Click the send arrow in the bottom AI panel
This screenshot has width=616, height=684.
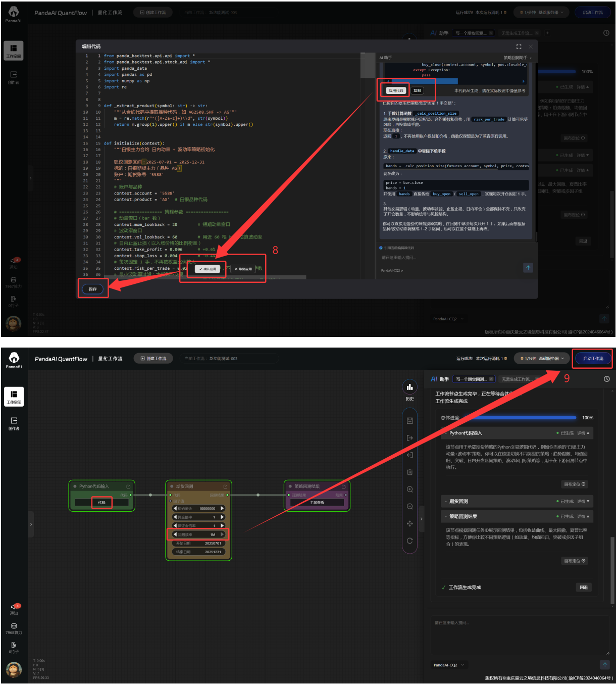pos(604,664)
